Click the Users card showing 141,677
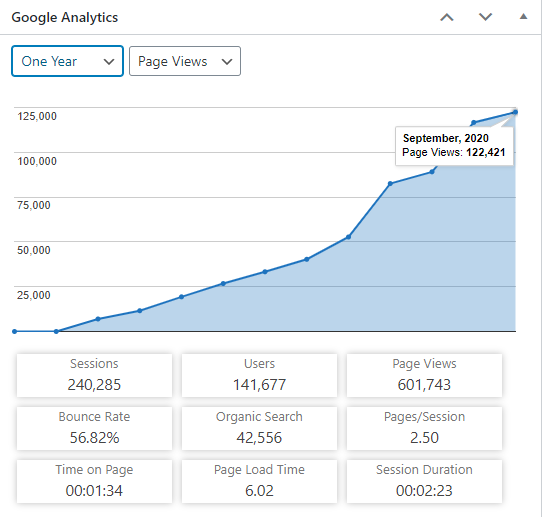The width and height of the screenshot is (542, 517). coord(259,375)
